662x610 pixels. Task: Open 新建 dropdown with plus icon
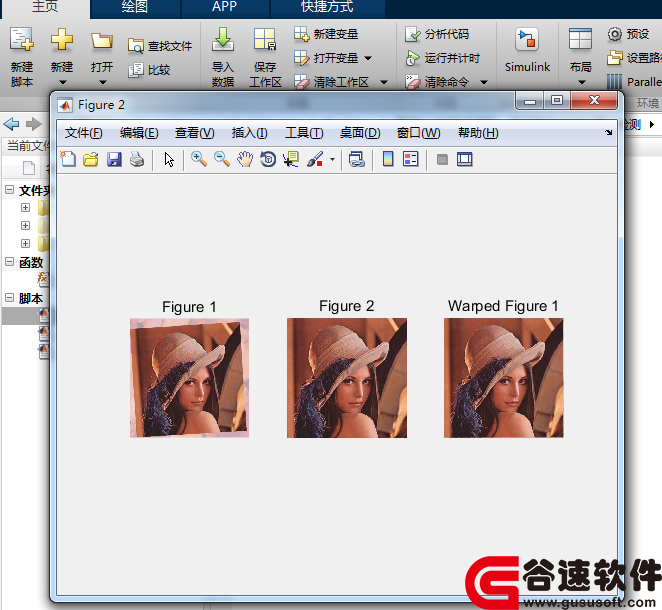click(x=62, y=57)
